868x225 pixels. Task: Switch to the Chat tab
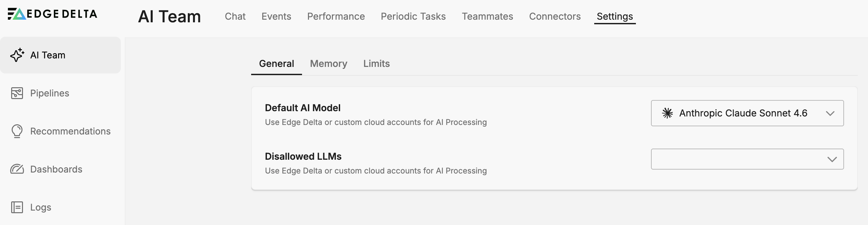(235, 16)
